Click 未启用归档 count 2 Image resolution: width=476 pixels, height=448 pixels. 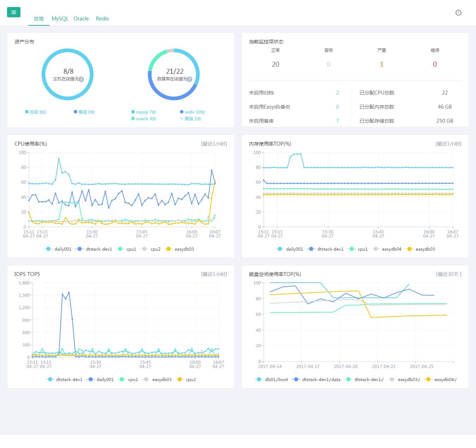point(337,93)
